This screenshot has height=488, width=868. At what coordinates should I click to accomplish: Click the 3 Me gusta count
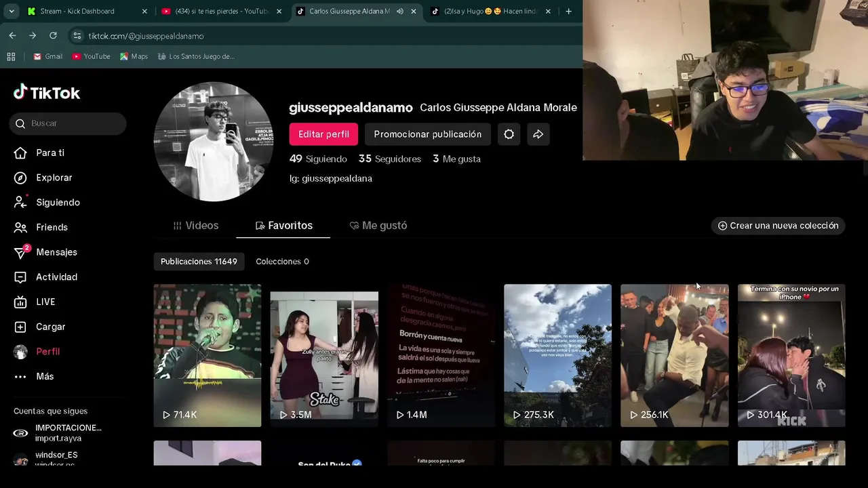pos(456,159)
